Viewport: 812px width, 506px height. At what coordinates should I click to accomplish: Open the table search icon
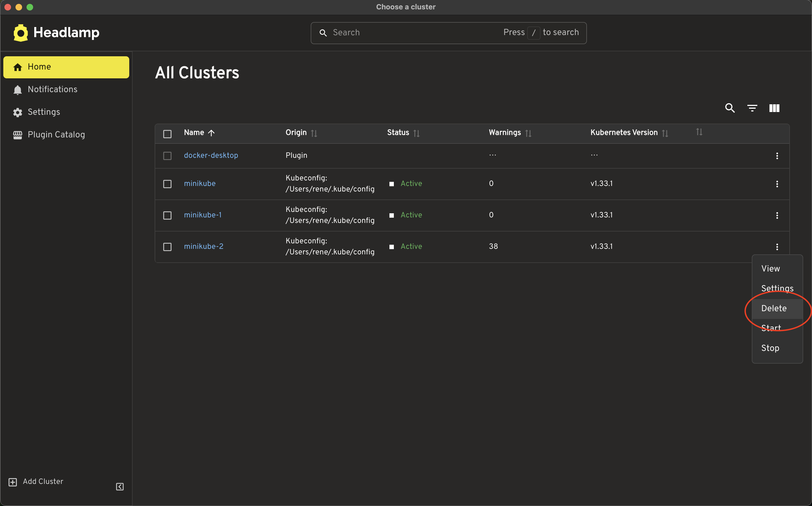pos(730,108)
